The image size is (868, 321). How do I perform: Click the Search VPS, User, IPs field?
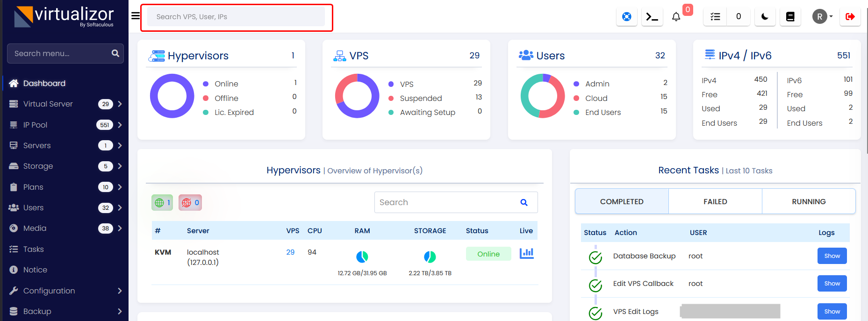[236, 17]
